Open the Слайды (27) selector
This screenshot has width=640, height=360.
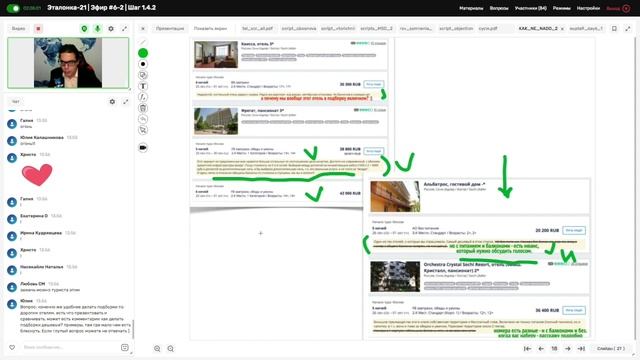point(611,349)
